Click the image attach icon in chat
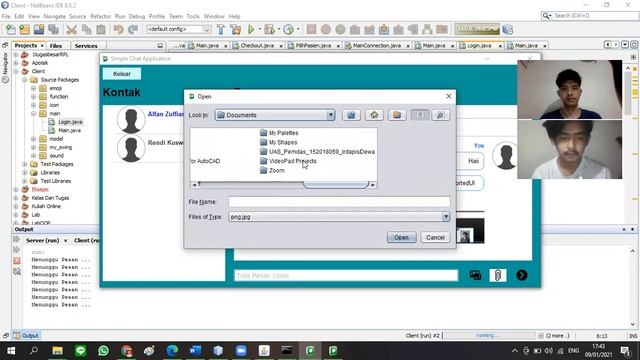Image resolution: width=640 pixels, height=360 pixels. (475, 275)
